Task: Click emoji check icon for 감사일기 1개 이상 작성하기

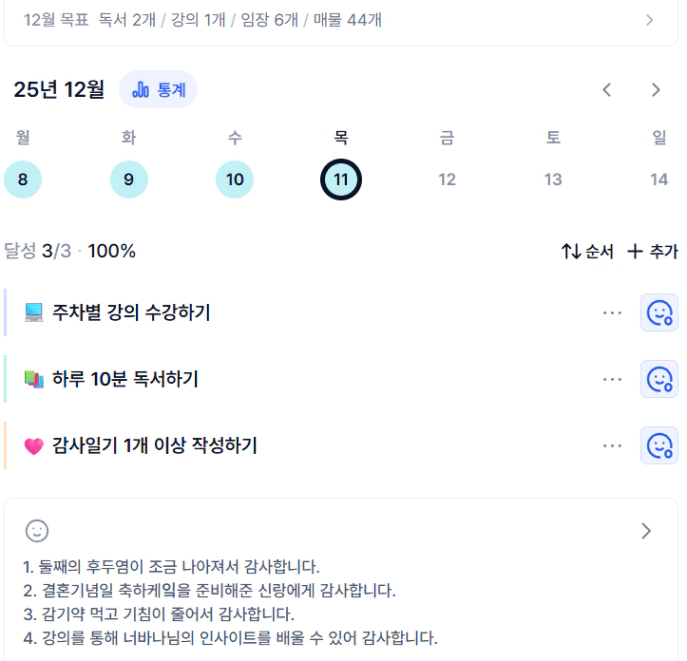Action: [659, 445]
